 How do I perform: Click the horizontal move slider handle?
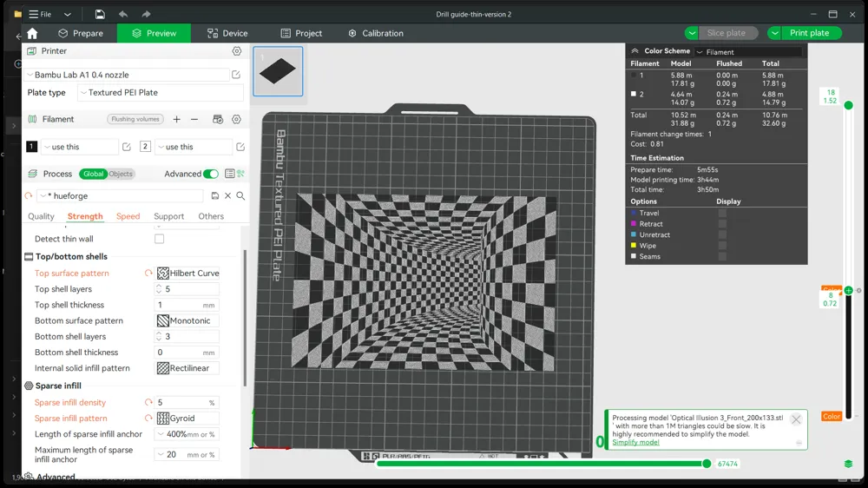(x=707, y=464)
